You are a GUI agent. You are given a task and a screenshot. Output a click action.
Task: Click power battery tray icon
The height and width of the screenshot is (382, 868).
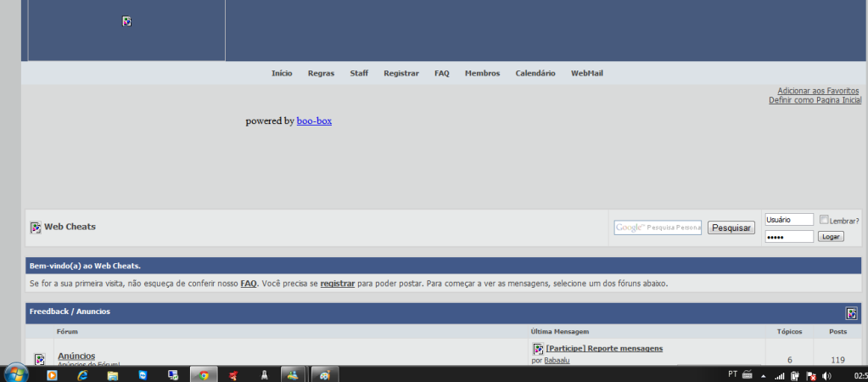[x=794, y=376]
